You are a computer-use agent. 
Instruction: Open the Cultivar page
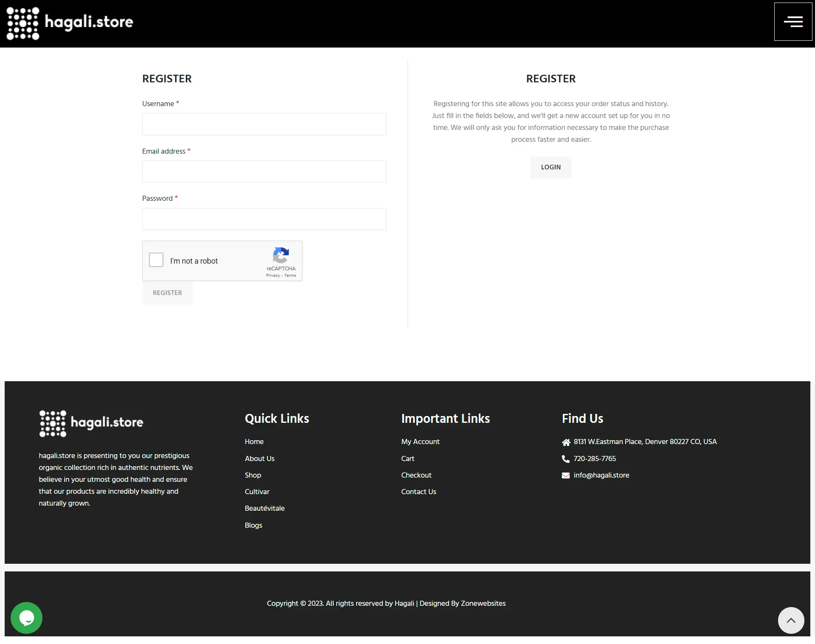click(x=257, y=492)
